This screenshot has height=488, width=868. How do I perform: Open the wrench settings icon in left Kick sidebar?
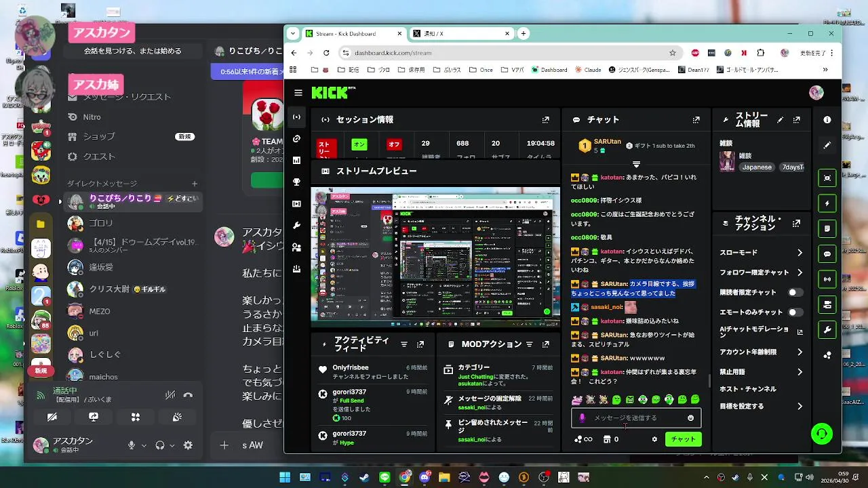point(296,226)
